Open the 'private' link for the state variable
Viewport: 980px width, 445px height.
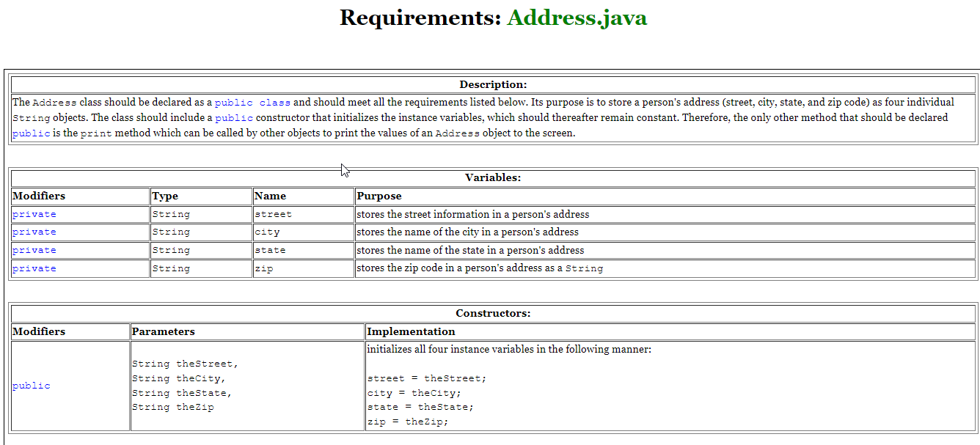[x=34, y=249]
